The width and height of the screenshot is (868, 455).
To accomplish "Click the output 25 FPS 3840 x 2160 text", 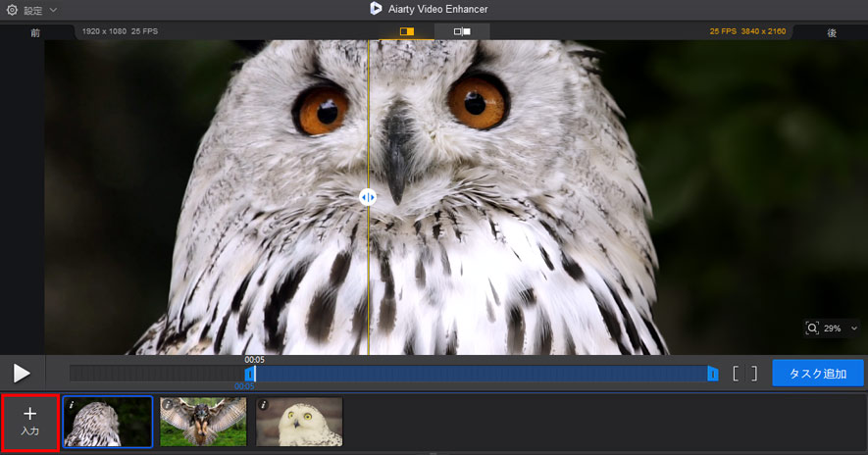I will tap(748, 31).
